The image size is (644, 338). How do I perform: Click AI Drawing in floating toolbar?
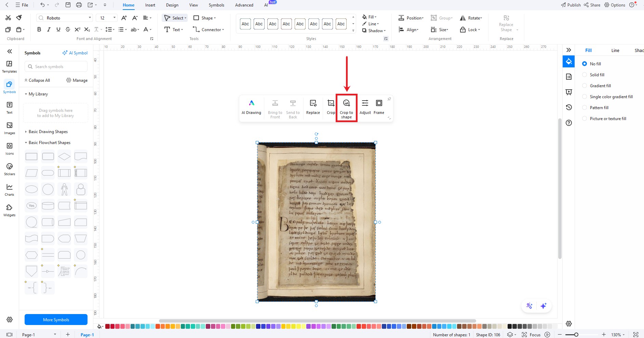pyautogui.click(x=251, y=107)
